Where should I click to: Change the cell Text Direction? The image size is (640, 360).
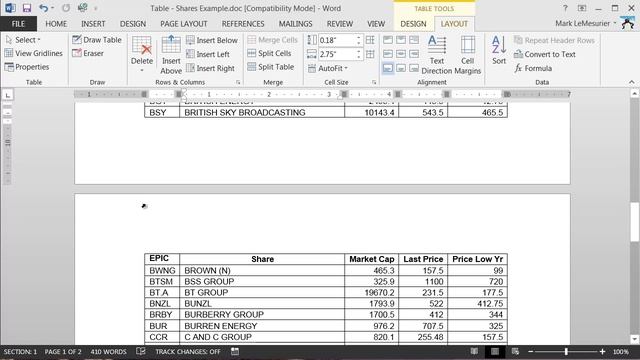click(437, 55)
